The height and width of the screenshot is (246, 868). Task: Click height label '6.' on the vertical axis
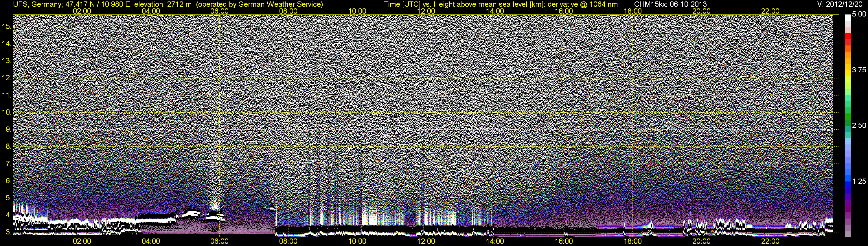(x=8, y=181)
